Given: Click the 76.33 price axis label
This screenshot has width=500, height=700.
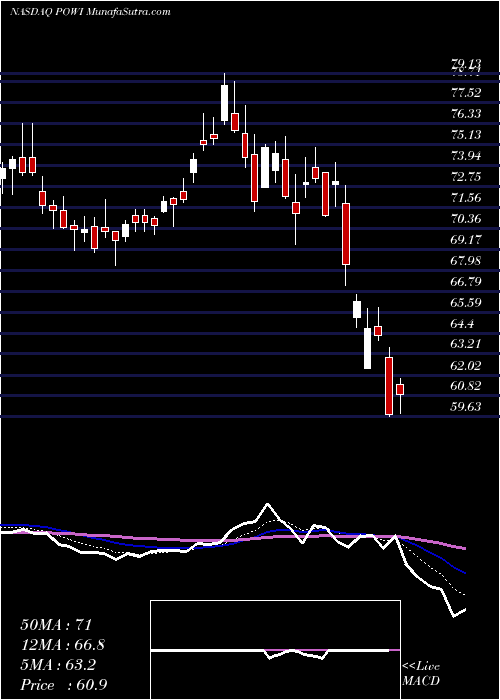Looking at the screenshot, I should coord(466,114).
